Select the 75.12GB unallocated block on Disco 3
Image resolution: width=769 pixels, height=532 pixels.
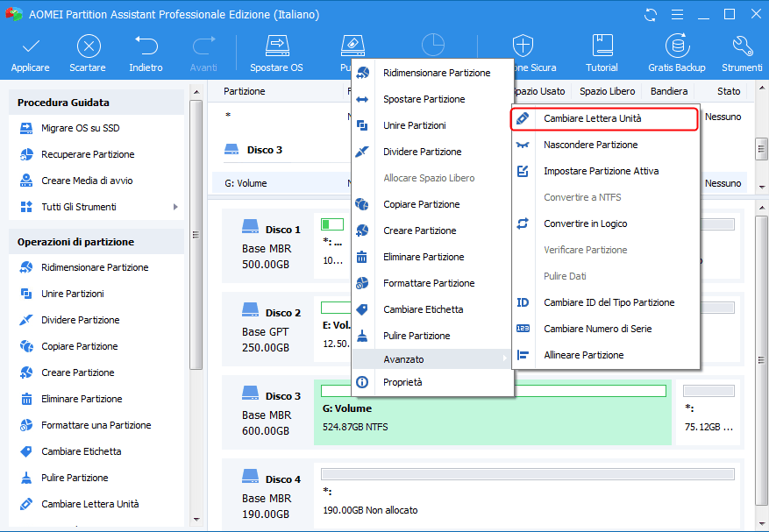coord(709,413)
